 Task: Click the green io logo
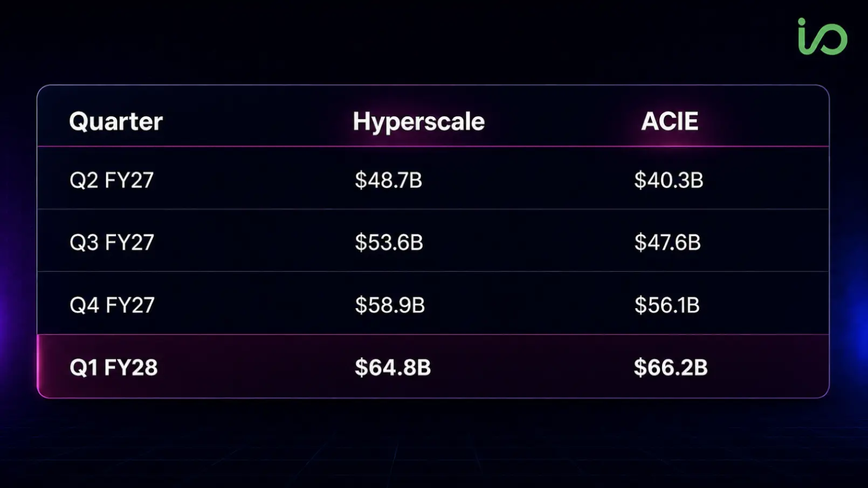coord(822,36)
